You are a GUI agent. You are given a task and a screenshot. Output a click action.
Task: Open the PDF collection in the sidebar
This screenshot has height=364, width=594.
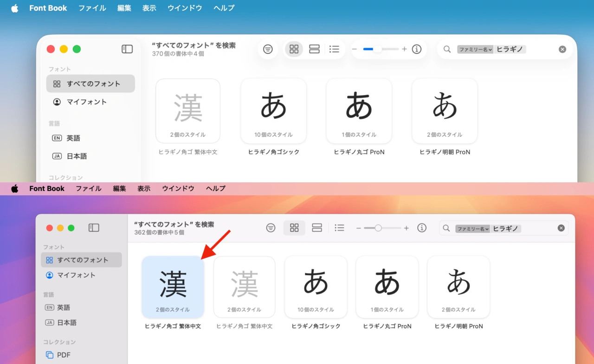(x=65, y=355)
